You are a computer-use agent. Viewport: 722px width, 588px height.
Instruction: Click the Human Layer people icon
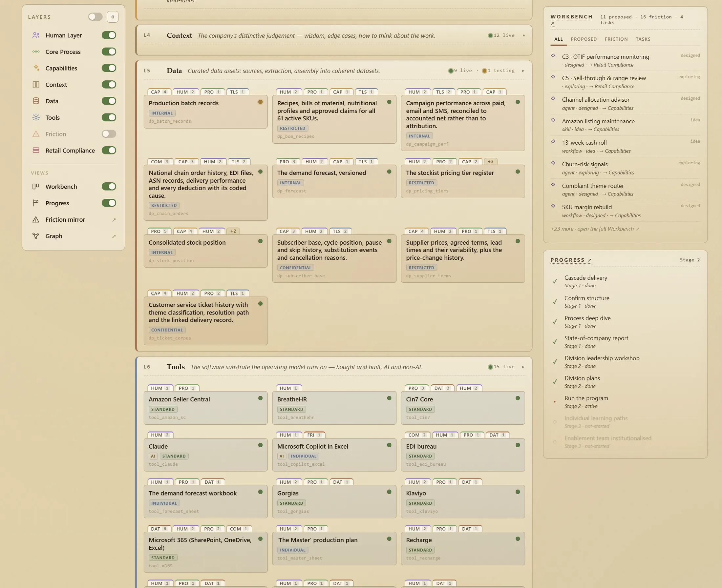click(36, 35)
